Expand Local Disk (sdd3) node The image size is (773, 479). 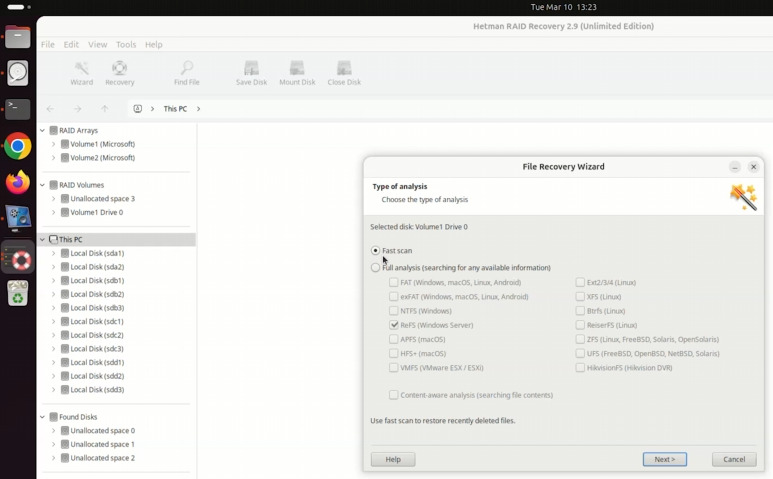coord(53,390)
